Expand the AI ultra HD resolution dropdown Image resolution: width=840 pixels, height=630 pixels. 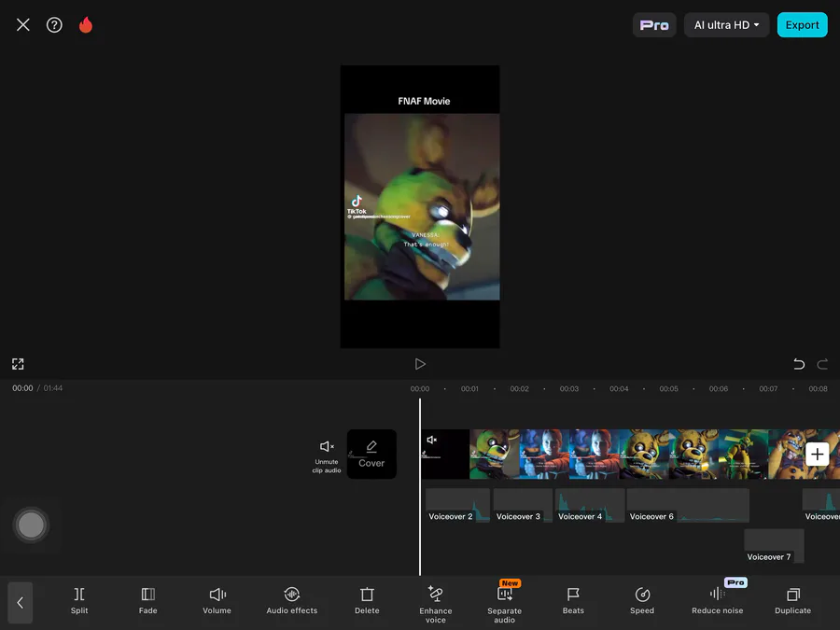pyautogui.click(x=726, y=25)
